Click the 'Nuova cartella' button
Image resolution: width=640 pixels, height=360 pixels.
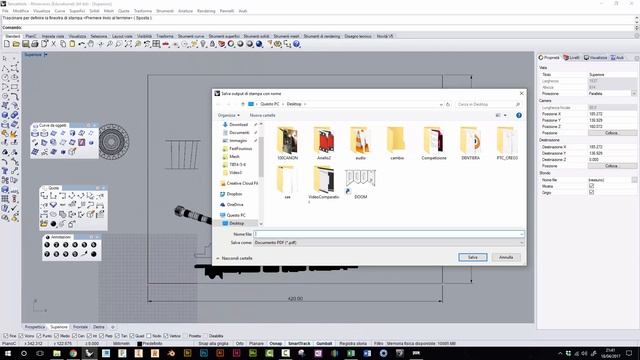click(262, 116)
